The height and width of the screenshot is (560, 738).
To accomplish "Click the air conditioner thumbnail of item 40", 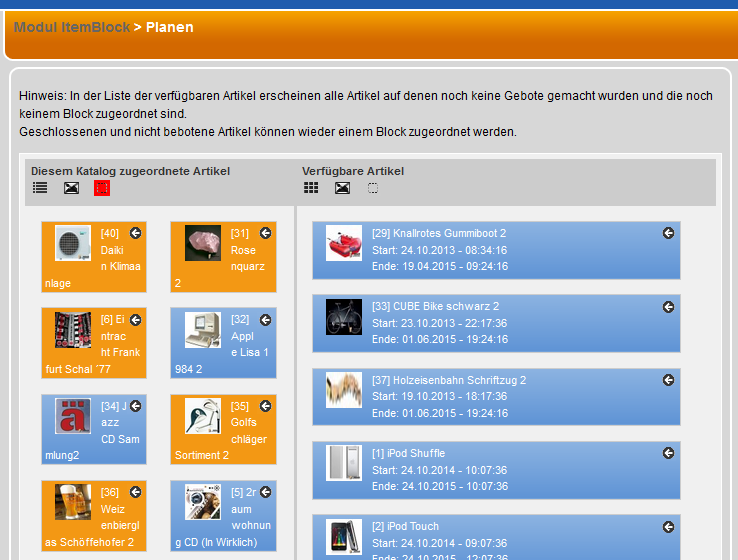I will (73, 243).
